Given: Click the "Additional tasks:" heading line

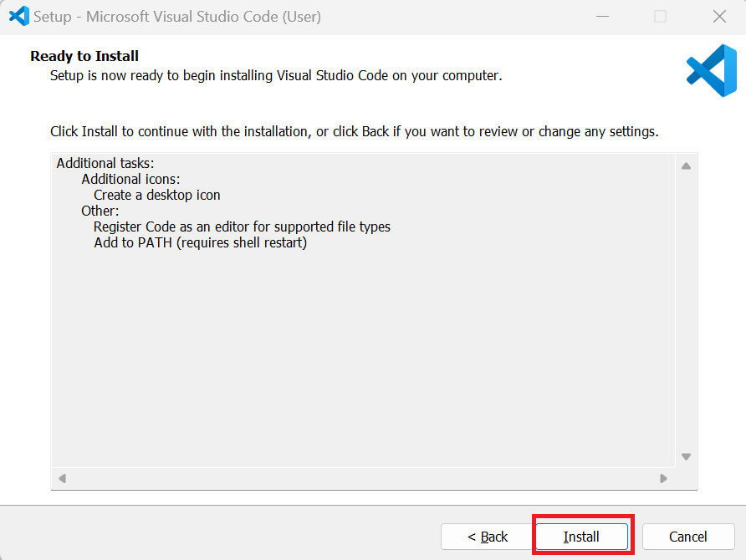Looking at the screenshot, I should click(105, 163).
